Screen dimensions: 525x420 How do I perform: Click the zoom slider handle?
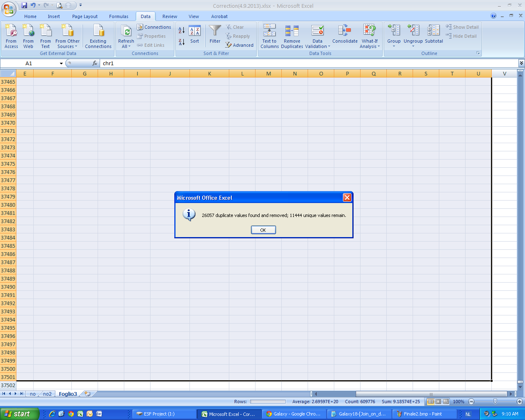click(x=495, y=402)
